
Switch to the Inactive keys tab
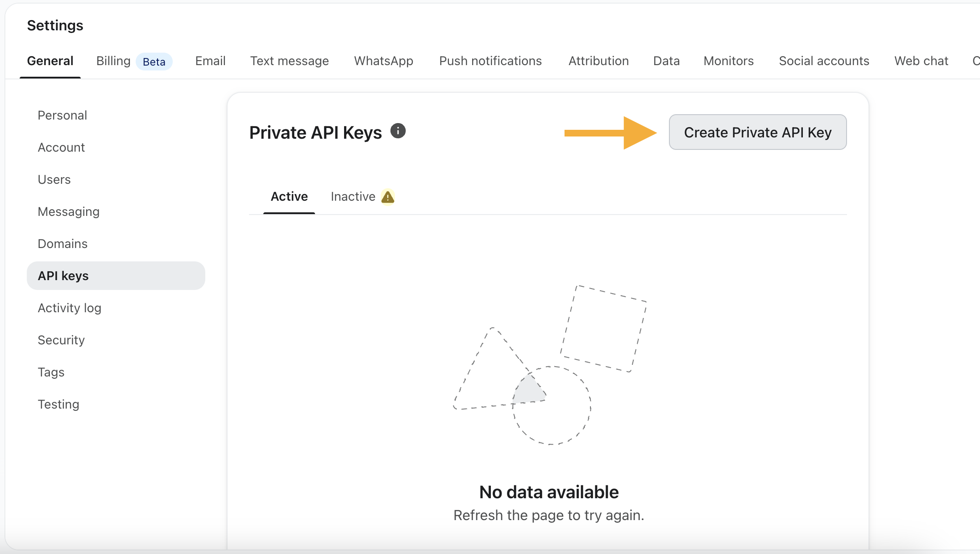pos(353,196)
